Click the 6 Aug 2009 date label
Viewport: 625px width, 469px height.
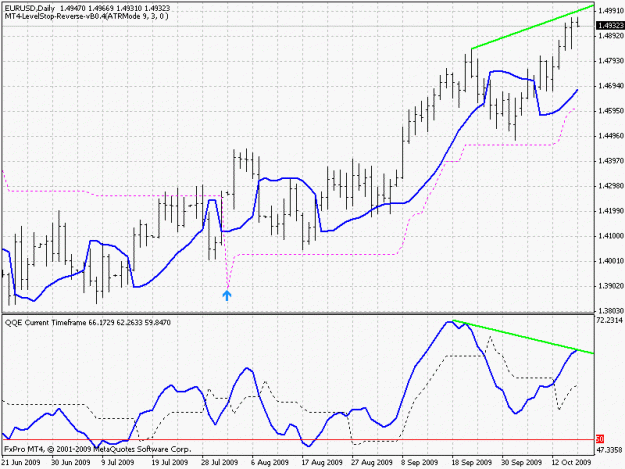(x=270, y=462)
